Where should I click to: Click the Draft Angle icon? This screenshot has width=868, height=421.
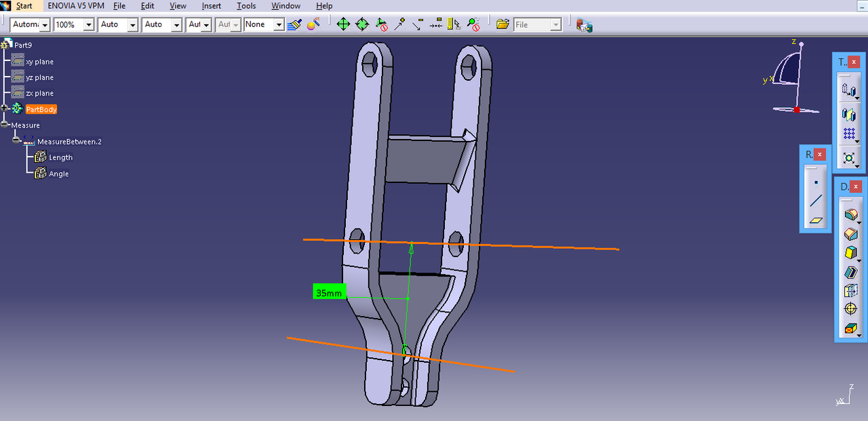tap(850, 253)
